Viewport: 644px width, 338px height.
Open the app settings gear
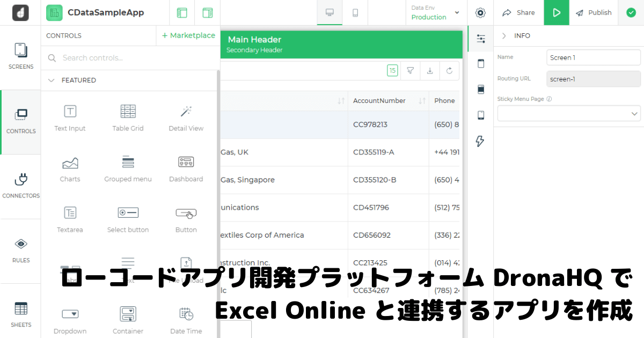point(480,12)
